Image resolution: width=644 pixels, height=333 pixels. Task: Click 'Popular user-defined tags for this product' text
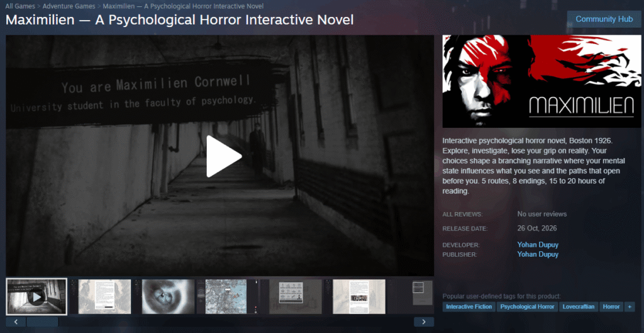pyautogui.click(x=501, y=296)
